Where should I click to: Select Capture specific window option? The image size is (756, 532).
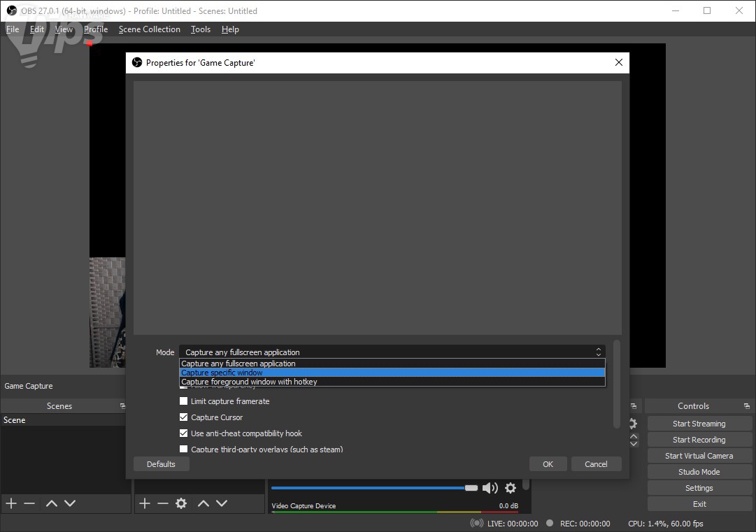point(392,373)
